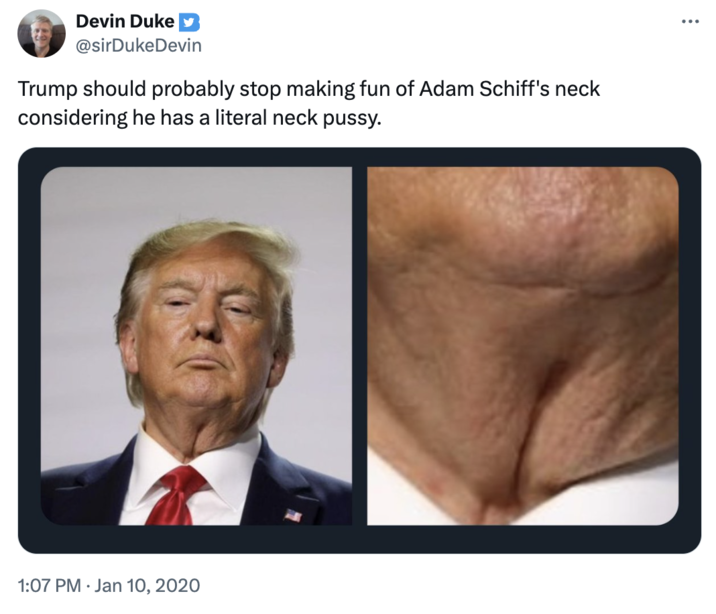Click the 1:07 PM timestamp
716x614 pixels.
tap(49, 585)
